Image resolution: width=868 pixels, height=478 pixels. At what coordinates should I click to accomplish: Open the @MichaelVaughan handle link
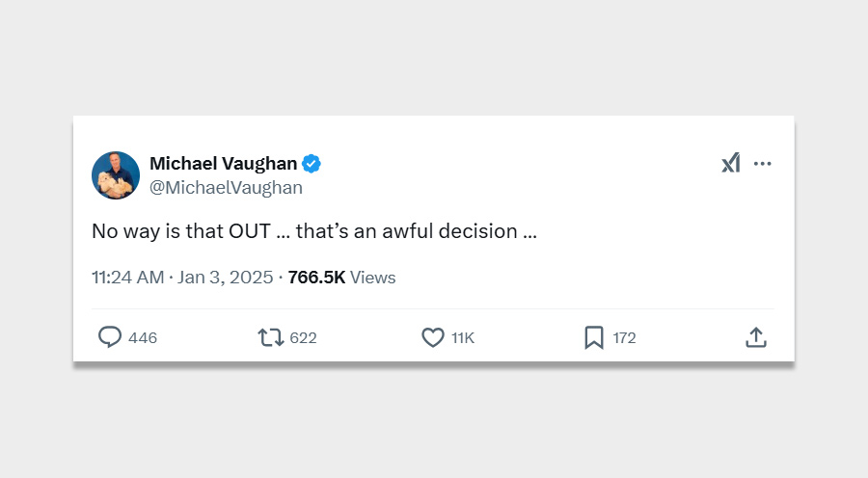[x=226, y=188]
